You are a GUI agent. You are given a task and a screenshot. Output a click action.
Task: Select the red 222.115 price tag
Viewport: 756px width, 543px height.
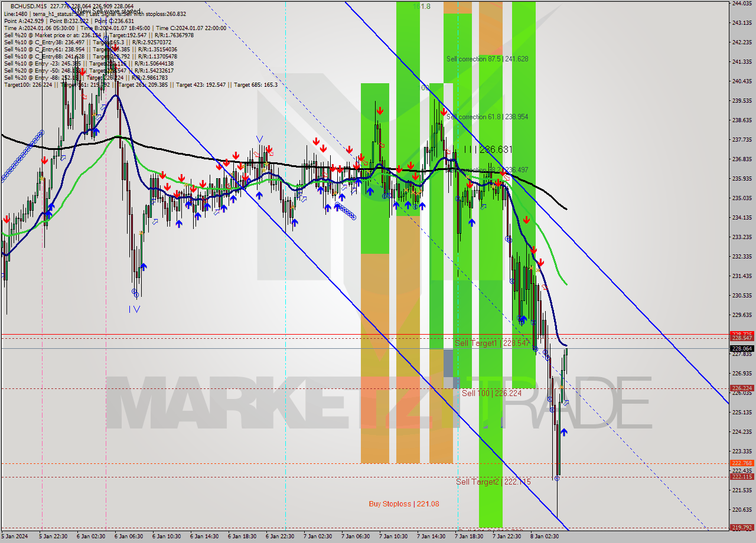tap(742, 477)
